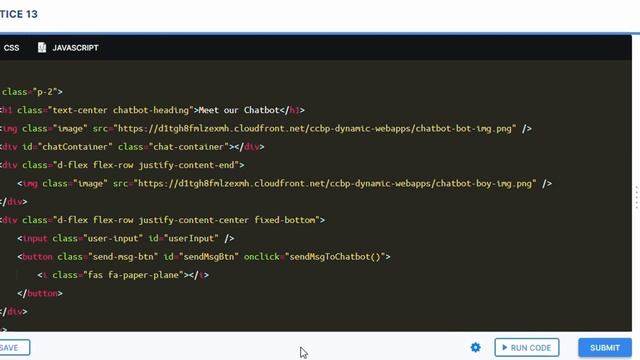Click the JavaScript file icon
Screen dimensions: 640x360
[42, 48]
